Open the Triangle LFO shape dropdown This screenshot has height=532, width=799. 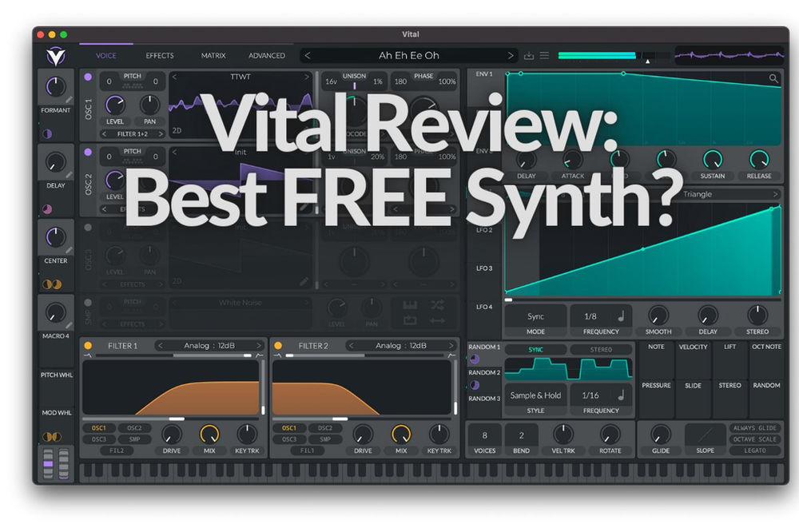[727, 193]
